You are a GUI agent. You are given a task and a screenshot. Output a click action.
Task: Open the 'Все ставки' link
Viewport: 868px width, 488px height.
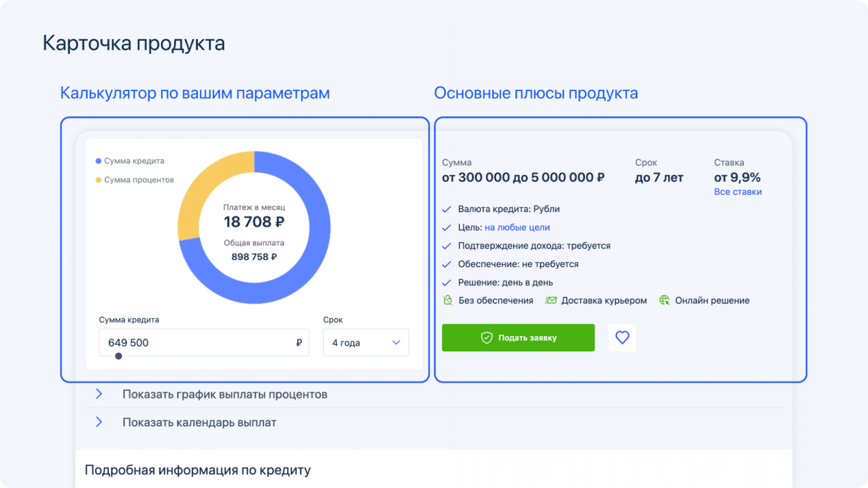pyautogui.click(x=738, y=192)
